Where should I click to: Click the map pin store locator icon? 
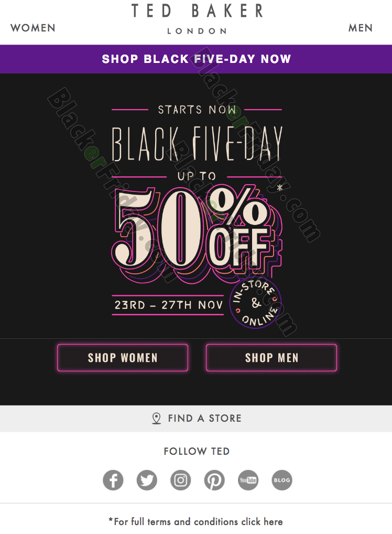point(156,418)
